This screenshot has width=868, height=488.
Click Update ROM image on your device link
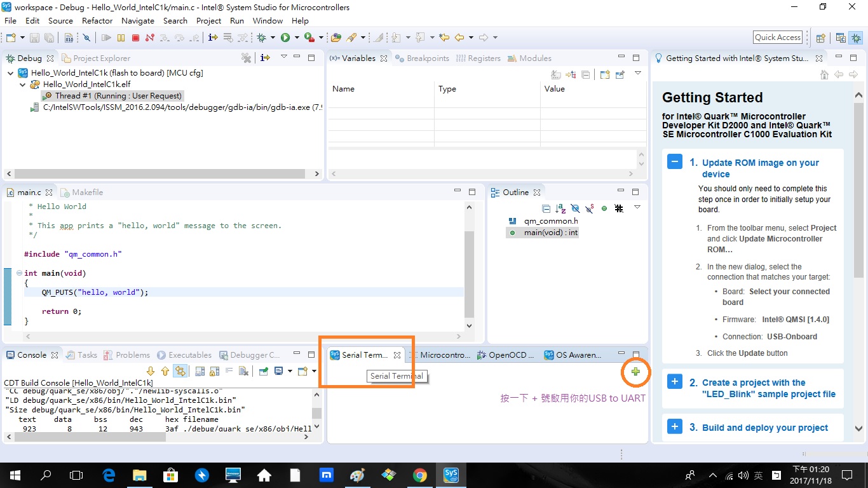pyautogui.click(x=761, y=168)
